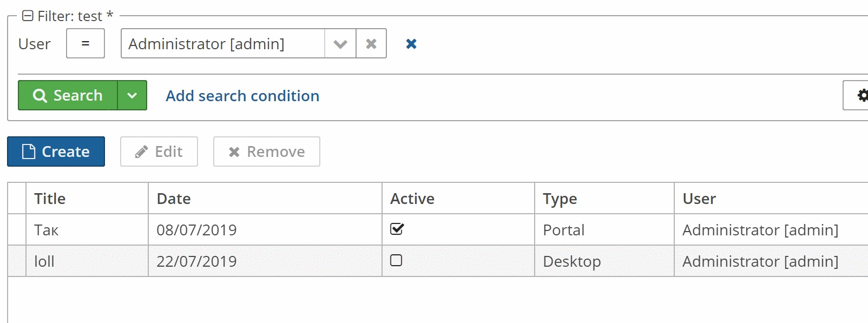The image size is (868, 323).
Task: Open filter settings gear menu
Action: [x=861, y=95]
